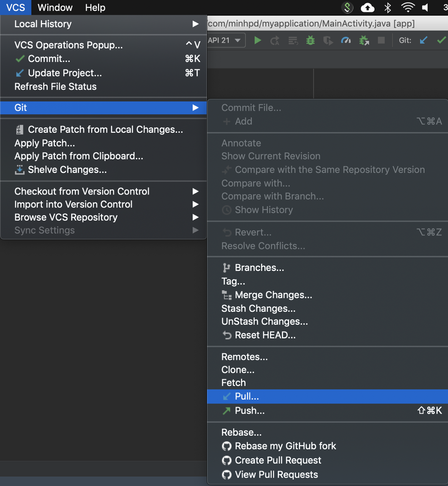The height and width of the screenshot is (486, 448).
Task: Choose Create Pull Request
Action: [278, 460]
